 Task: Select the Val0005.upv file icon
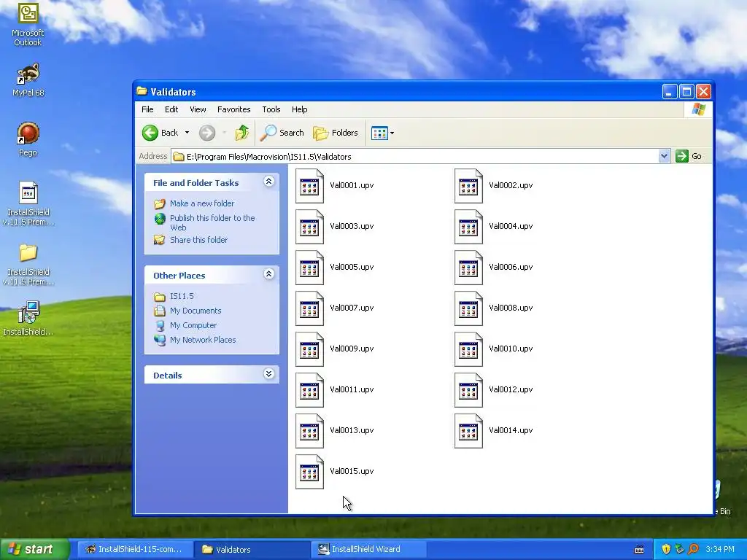click(x=309, y=268)
